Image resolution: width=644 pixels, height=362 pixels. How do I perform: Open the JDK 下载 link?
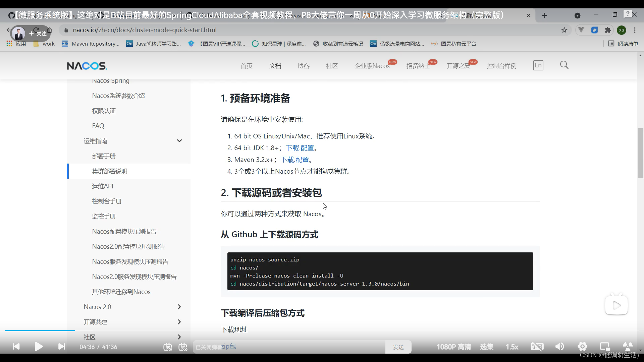click(x=292, y=148)
